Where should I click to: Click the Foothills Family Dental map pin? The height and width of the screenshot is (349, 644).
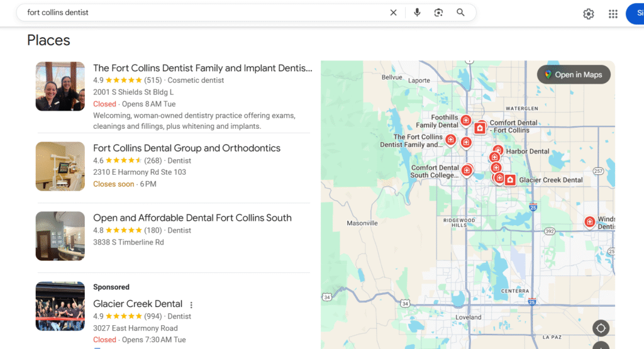pyautogui.click(x=465, y=120)
